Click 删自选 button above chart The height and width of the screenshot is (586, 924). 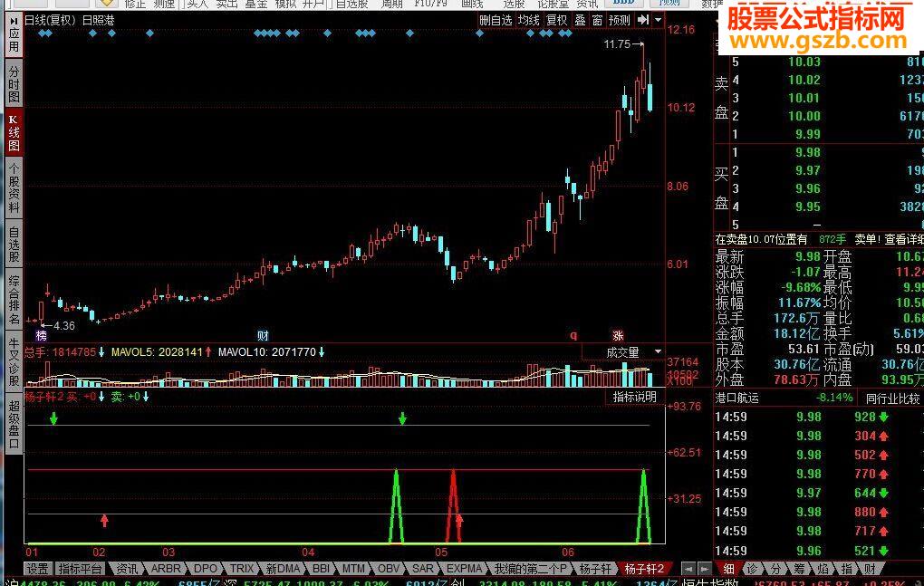(x=496, y=20)
